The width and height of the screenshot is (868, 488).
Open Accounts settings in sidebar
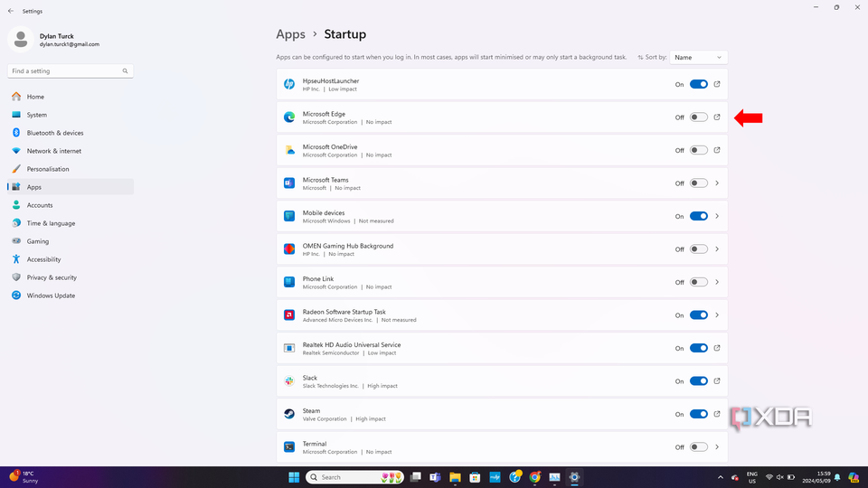(71, 205)
